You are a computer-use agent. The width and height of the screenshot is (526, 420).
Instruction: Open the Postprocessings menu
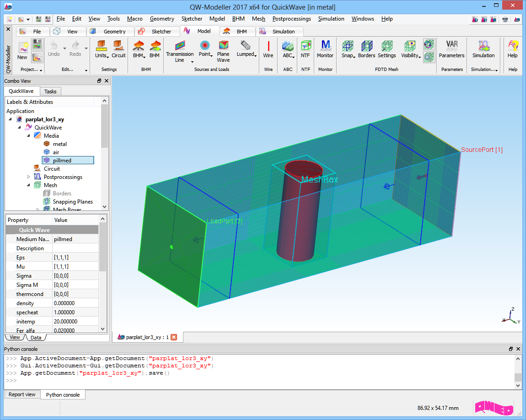pos(291,19)
